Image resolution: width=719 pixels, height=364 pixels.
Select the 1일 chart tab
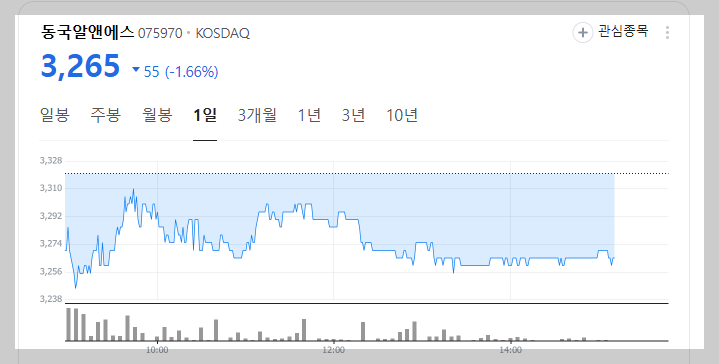pyautogui.click(x=205, y=115)
